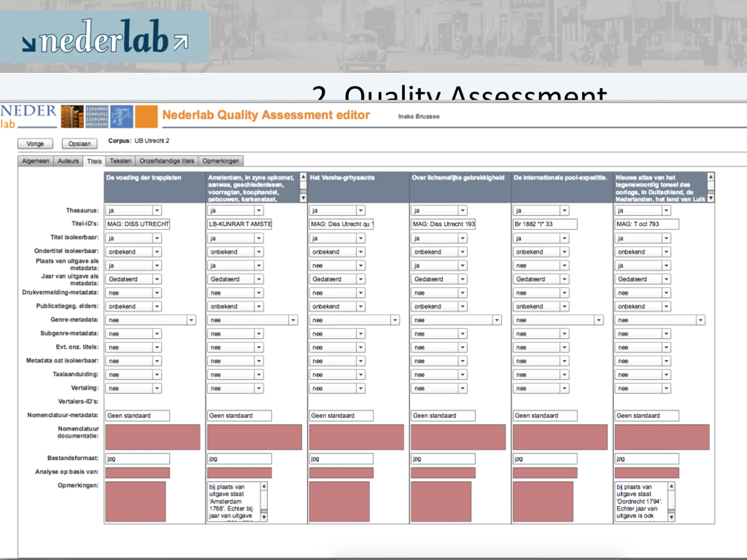Image resolution: width=747 pixels, height=560 pixels.
Task: Expand Plaats van uitgave dropdown for Het Varaha-grhyasutra
Action: 337,266
